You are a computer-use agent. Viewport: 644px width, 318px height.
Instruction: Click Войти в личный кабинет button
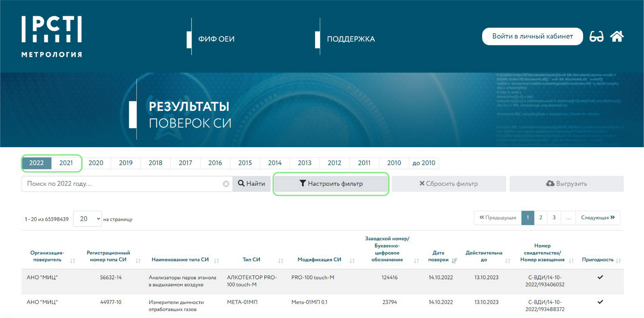tap(532, 36)
